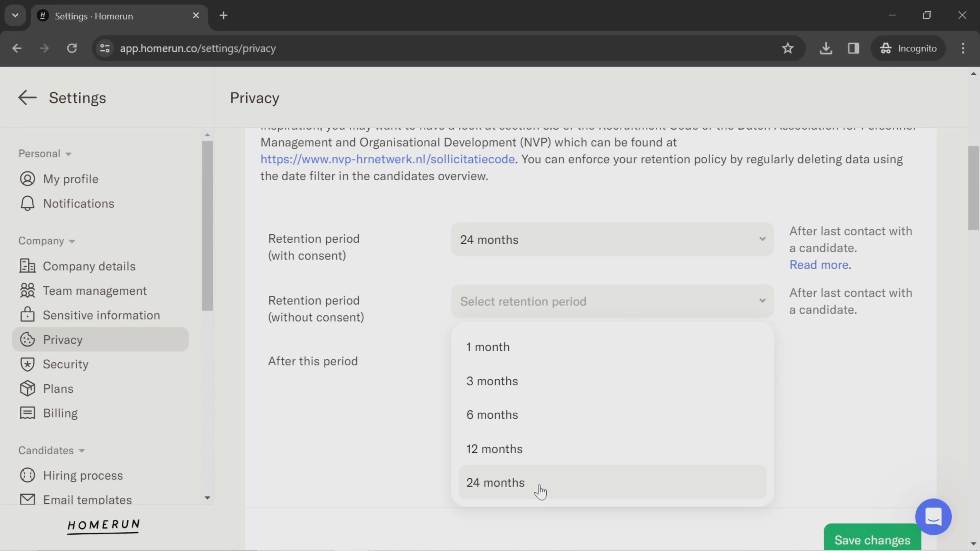Open Chrome three-dot menu
The width and height of the screenshot is (980, 551).
963,48
